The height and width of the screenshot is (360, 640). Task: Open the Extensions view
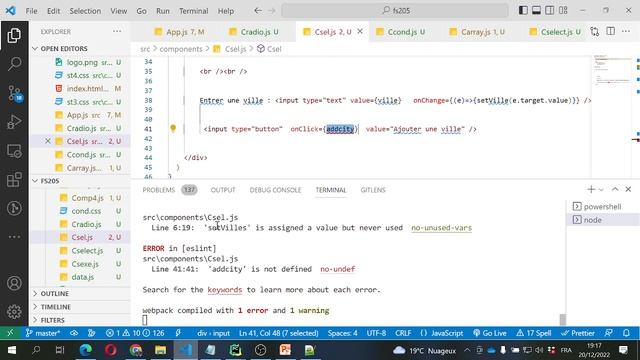pos(14,179)
